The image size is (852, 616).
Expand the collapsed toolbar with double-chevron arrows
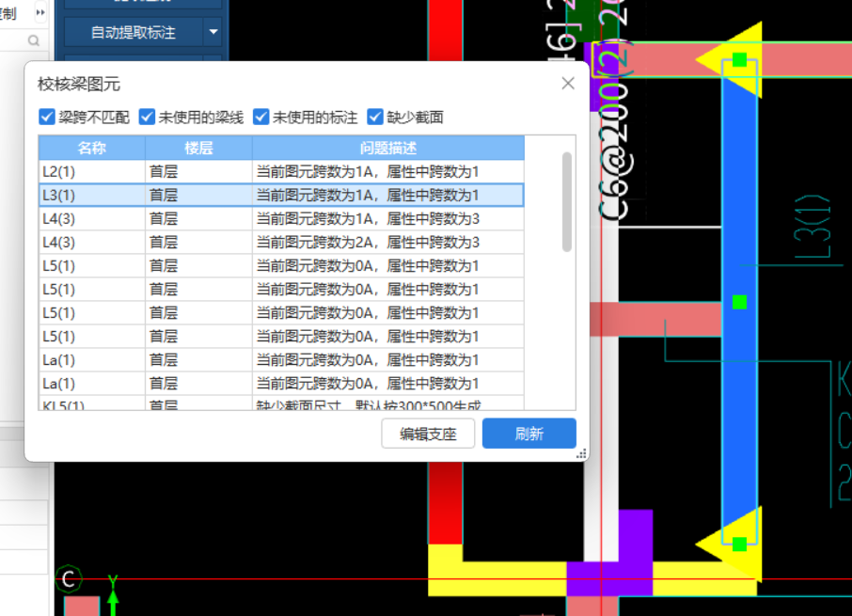coord(39,11)
